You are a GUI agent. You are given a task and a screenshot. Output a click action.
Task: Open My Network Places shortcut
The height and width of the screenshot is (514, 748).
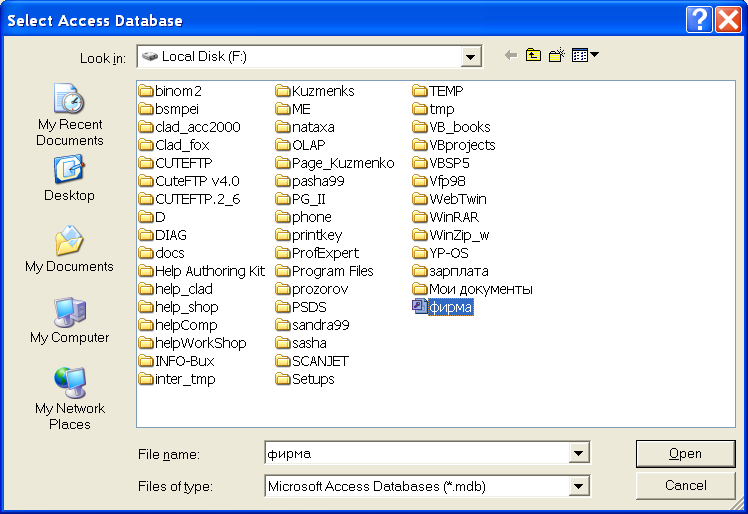70,399
